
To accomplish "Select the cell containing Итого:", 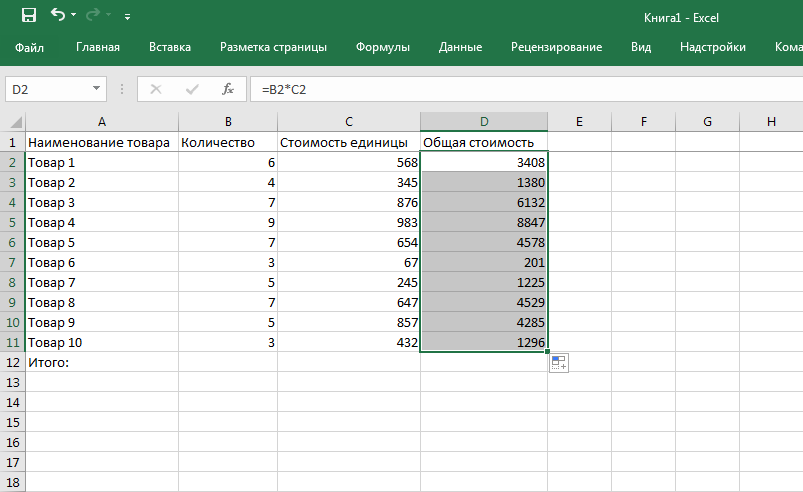I will [101, 362].
